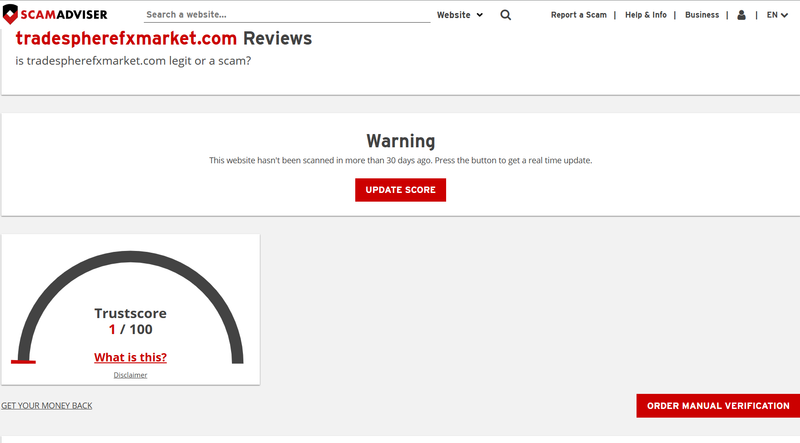Click the UPDATE SCORE button
The height and width of the screenshot is (443, 800).
tap(401, 190)
